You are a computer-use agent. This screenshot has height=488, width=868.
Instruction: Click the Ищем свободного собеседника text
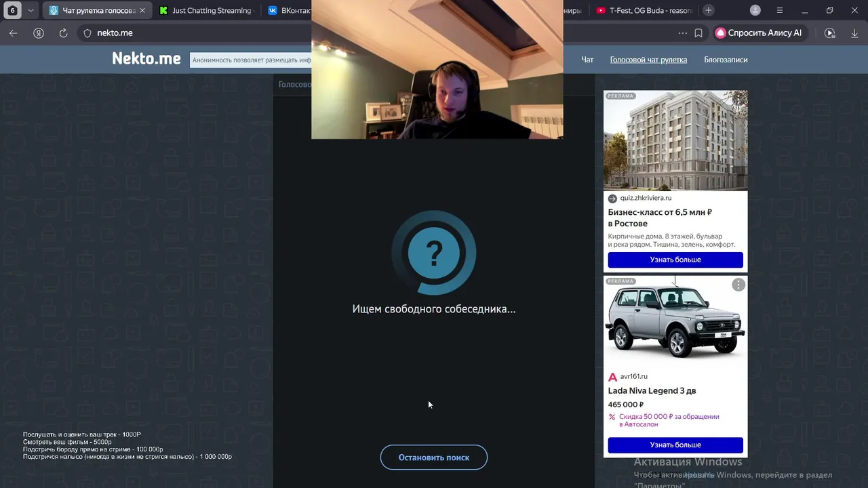tap(434, 309)
